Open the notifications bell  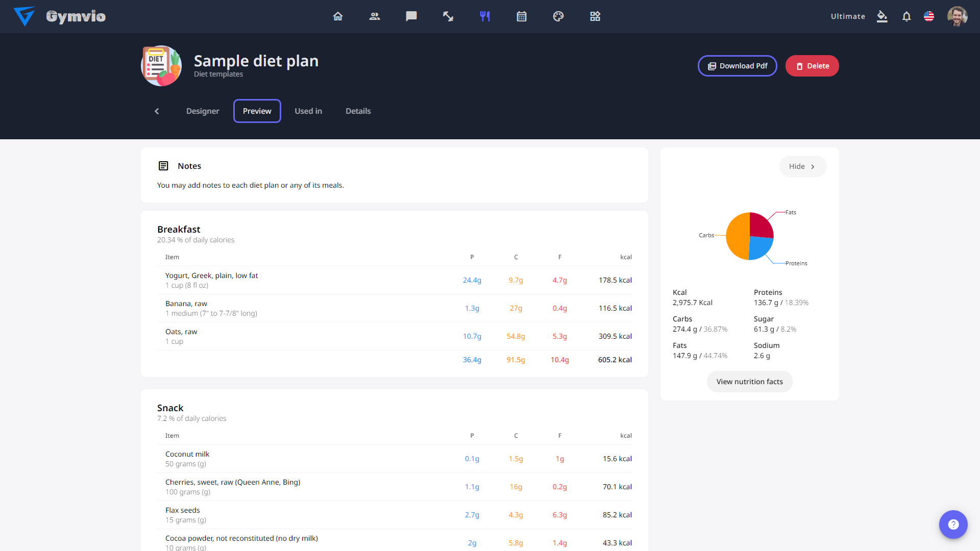tap(906, 16)
